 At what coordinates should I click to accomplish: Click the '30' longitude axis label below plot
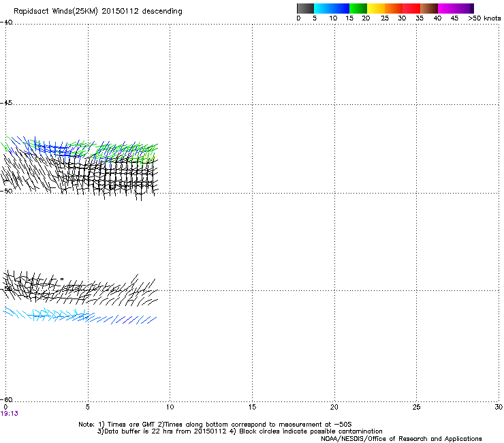[x=499, y=408]
